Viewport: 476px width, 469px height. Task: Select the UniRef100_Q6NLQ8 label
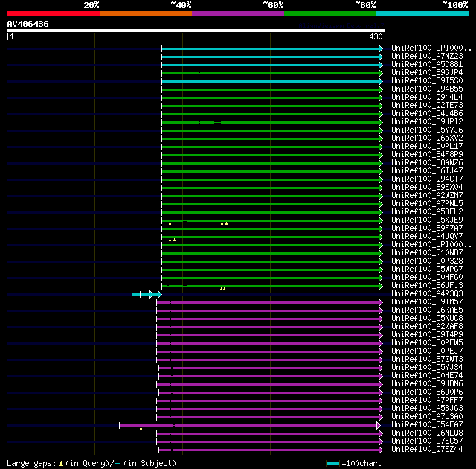pos(427,433)
